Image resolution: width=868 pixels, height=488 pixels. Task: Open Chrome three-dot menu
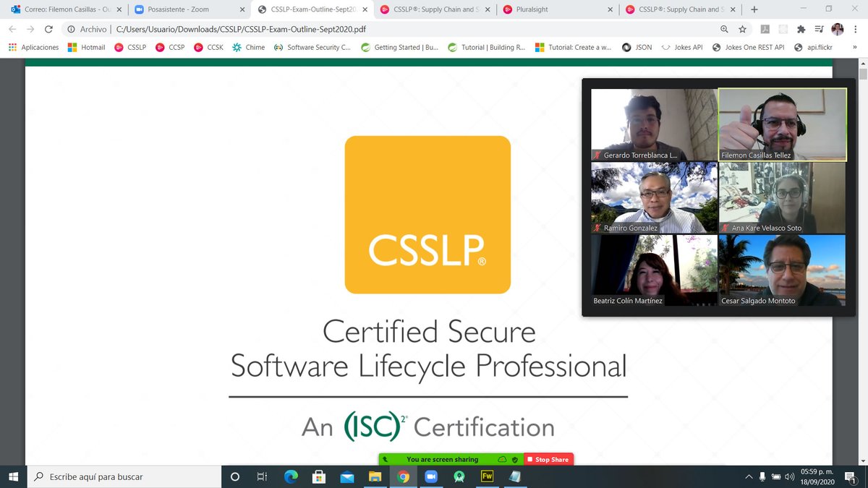point(856,29)
